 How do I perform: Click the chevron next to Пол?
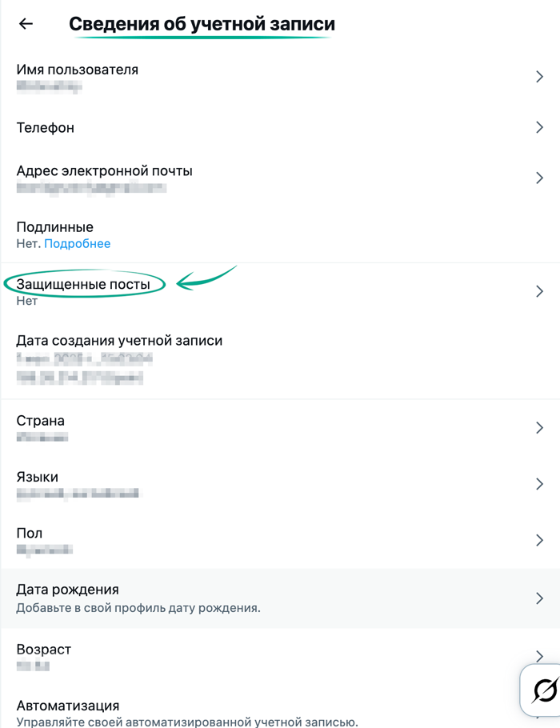point(540,540)
